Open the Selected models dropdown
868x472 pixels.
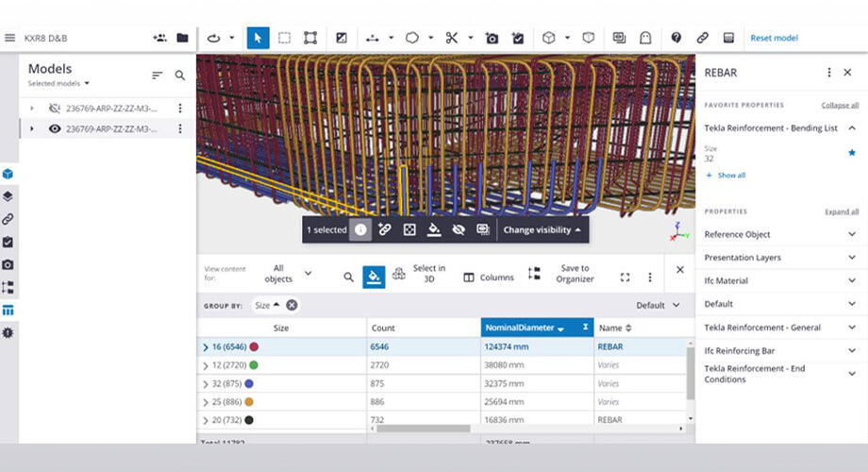(58, 84)
